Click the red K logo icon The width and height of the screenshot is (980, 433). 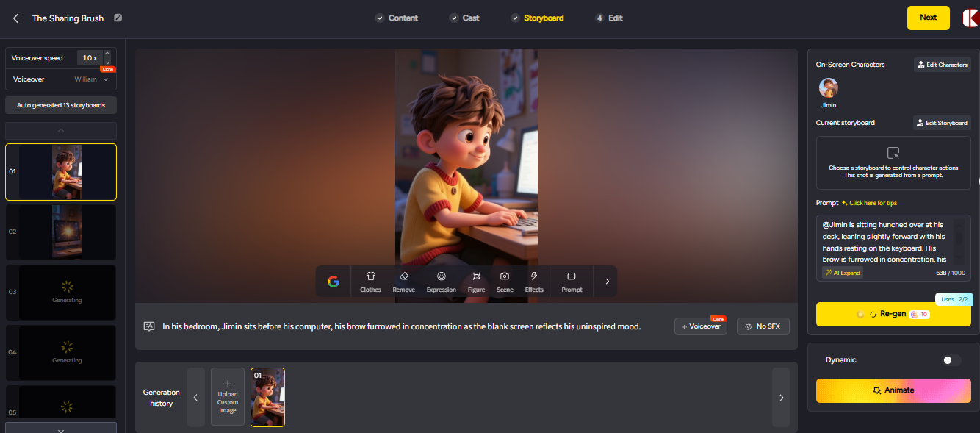[x=970, y=18]
